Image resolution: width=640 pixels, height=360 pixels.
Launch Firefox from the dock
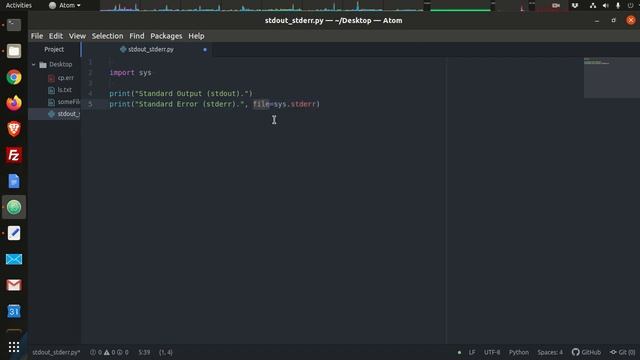(x=14, y=103)
